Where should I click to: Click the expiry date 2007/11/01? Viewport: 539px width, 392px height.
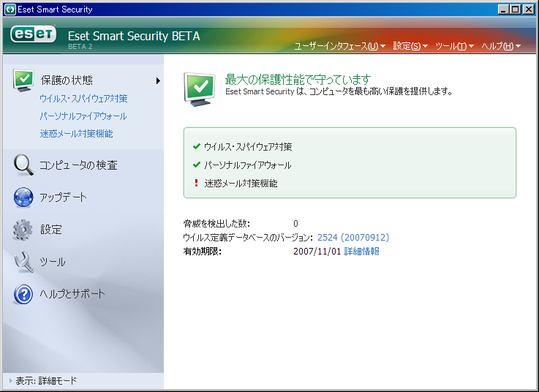(317, 252)
